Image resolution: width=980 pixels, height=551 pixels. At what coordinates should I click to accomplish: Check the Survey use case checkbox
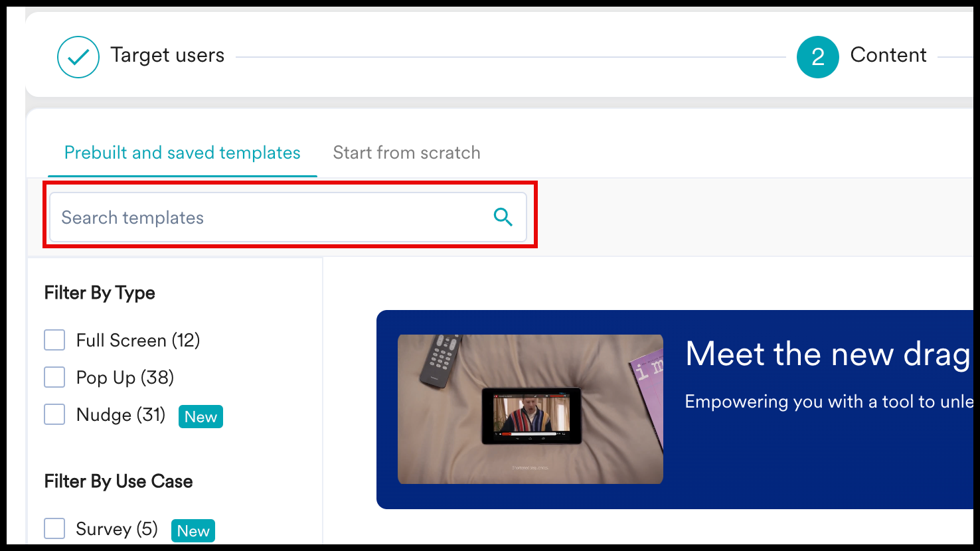(x=54, y=529)
